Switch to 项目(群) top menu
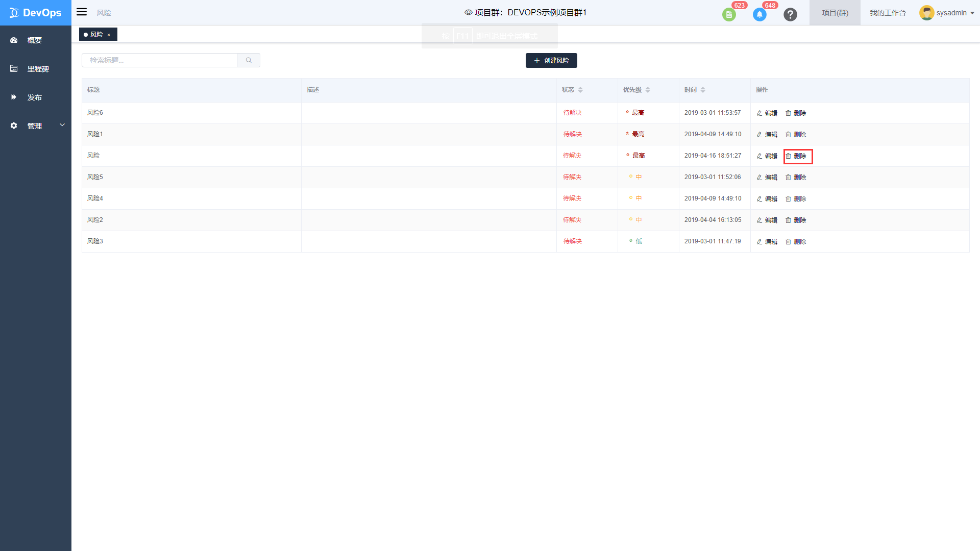 835,13
